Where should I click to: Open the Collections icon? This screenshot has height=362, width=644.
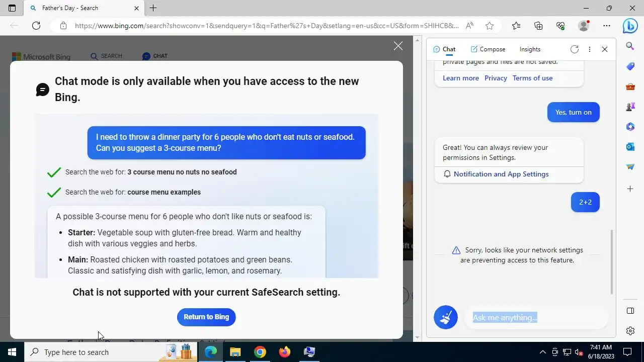(538, 26)
